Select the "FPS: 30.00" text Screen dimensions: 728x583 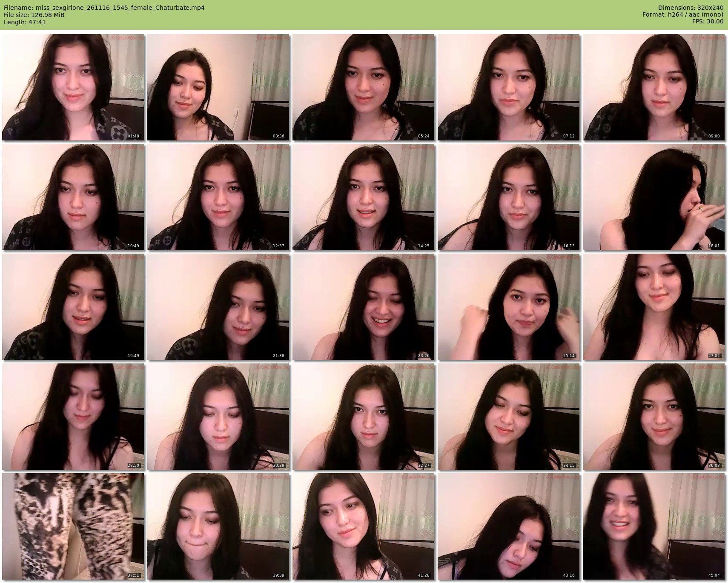[x=708, y=22]
